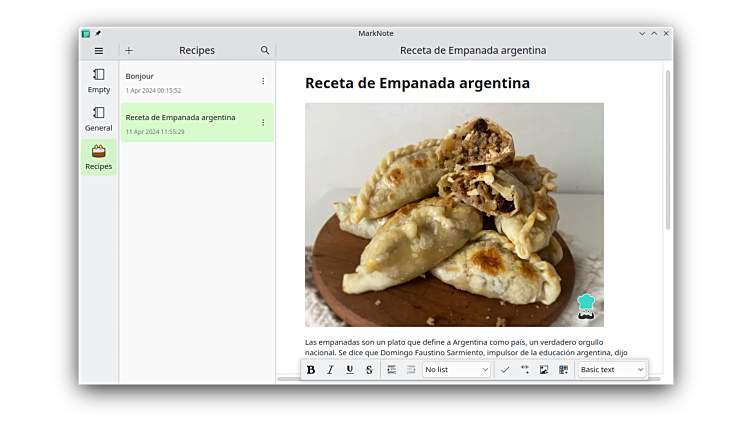
Task: Toggle italic text formatting
Action: click(330, 370)
